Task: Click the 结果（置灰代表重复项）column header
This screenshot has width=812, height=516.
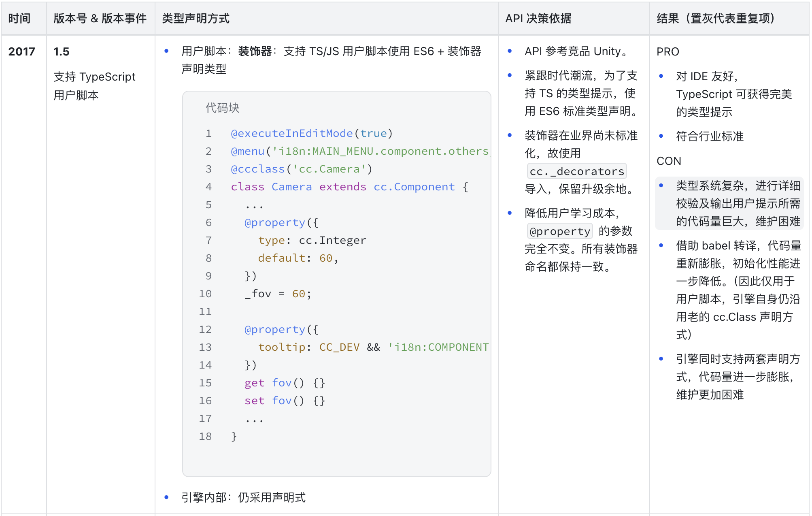Action: (715, 18)
